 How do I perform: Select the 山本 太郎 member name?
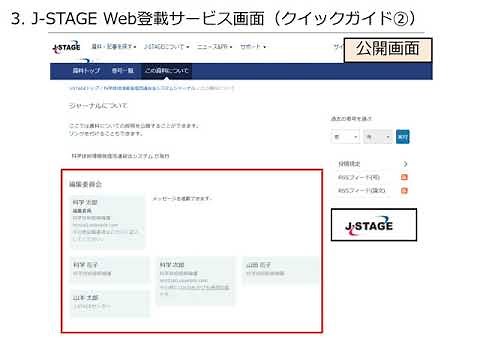pos(86,297)
